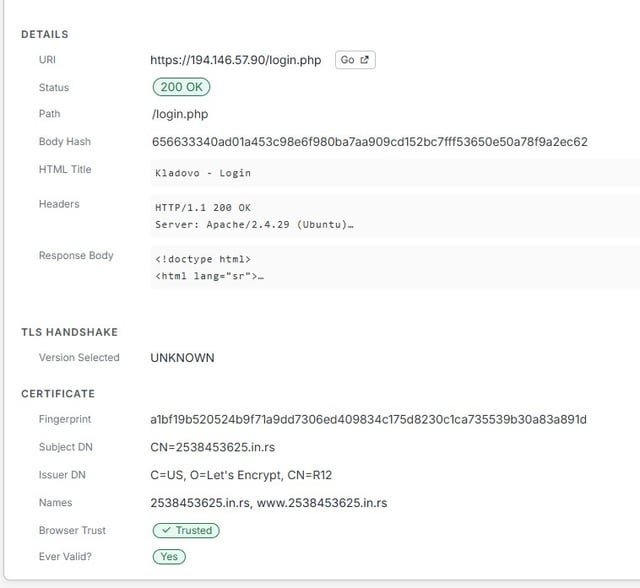Click the UNKNOWN TLS version value

[182, 358]
